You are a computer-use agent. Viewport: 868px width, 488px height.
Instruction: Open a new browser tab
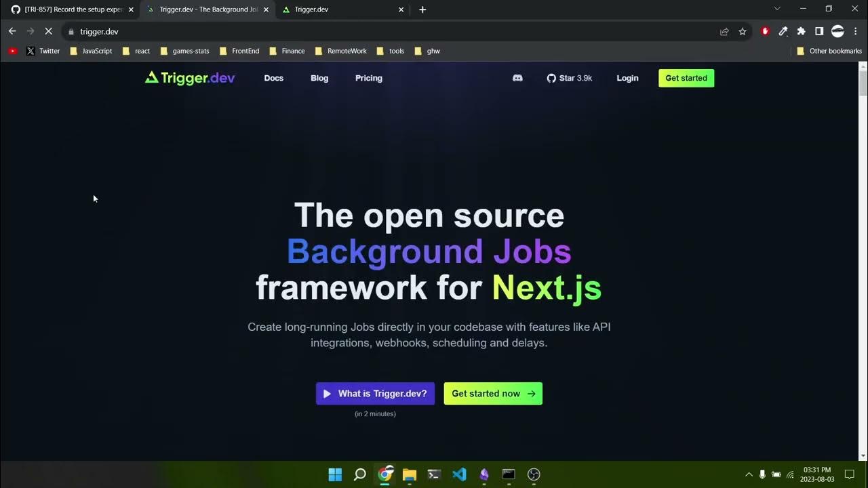pos(422,9)
